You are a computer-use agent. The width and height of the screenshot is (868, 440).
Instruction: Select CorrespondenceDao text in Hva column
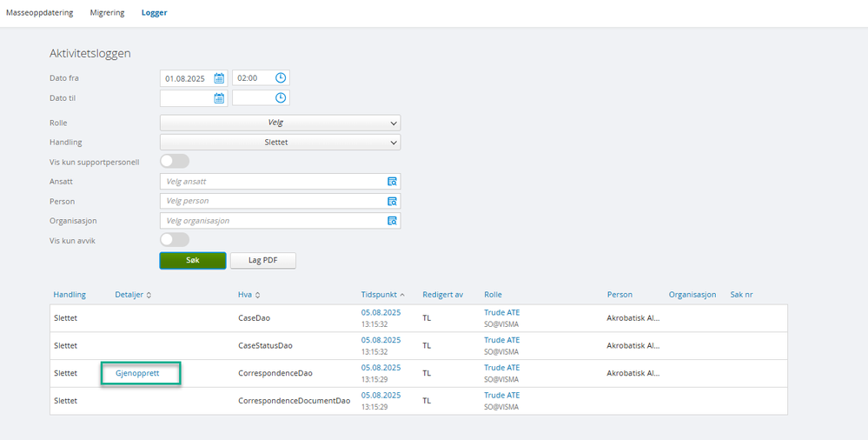point(275,374)
